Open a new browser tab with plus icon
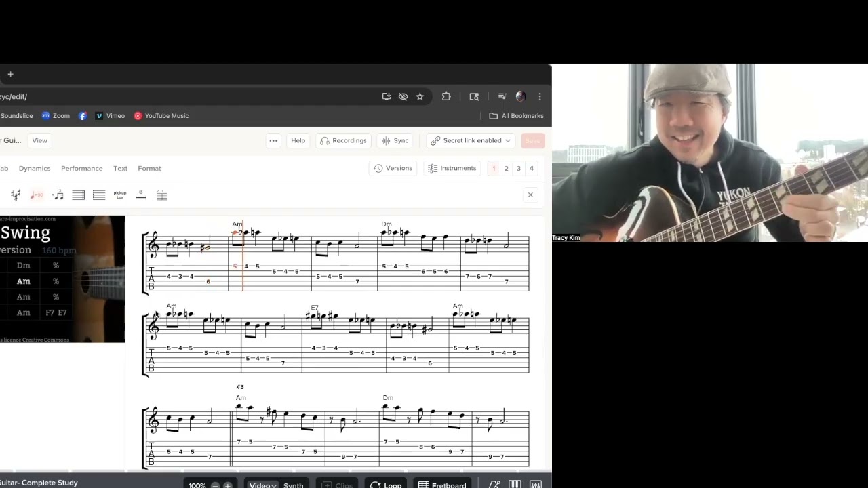Viewport: 868px width, 488px height. (10, 74)
